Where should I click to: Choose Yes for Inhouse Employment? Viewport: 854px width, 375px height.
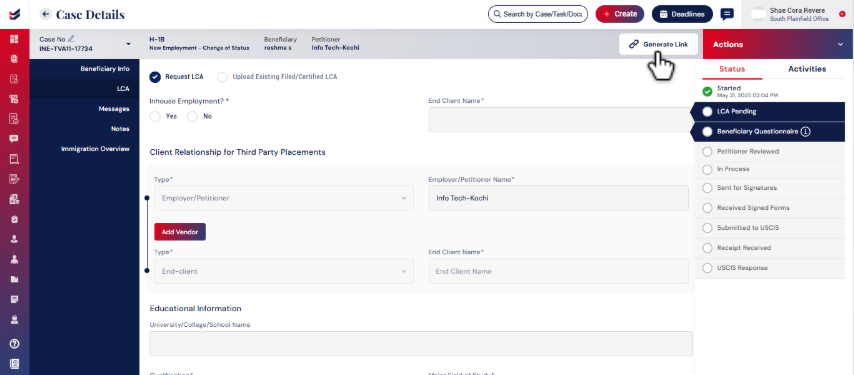pyautogui.click(x=155, y=116)
